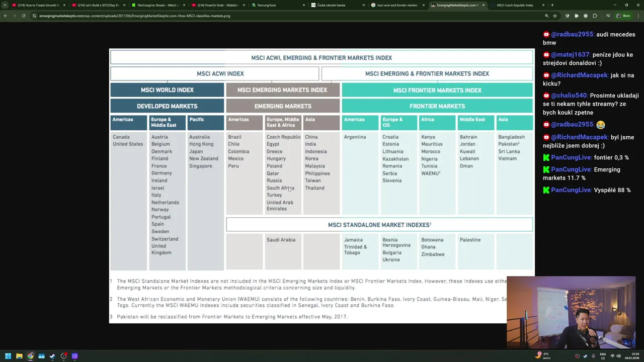Open network settings via the Wi-Fi icon

pyautogui.click(x=612, y=356)
